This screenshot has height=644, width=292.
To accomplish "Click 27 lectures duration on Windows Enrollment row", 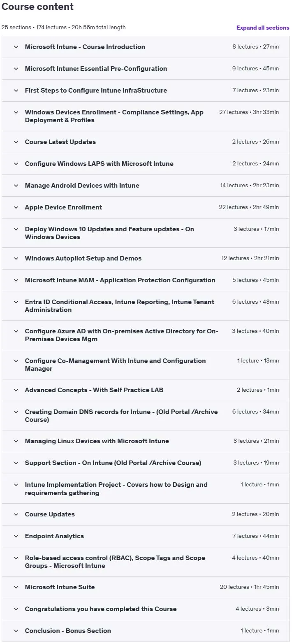I will click(249, 112).
